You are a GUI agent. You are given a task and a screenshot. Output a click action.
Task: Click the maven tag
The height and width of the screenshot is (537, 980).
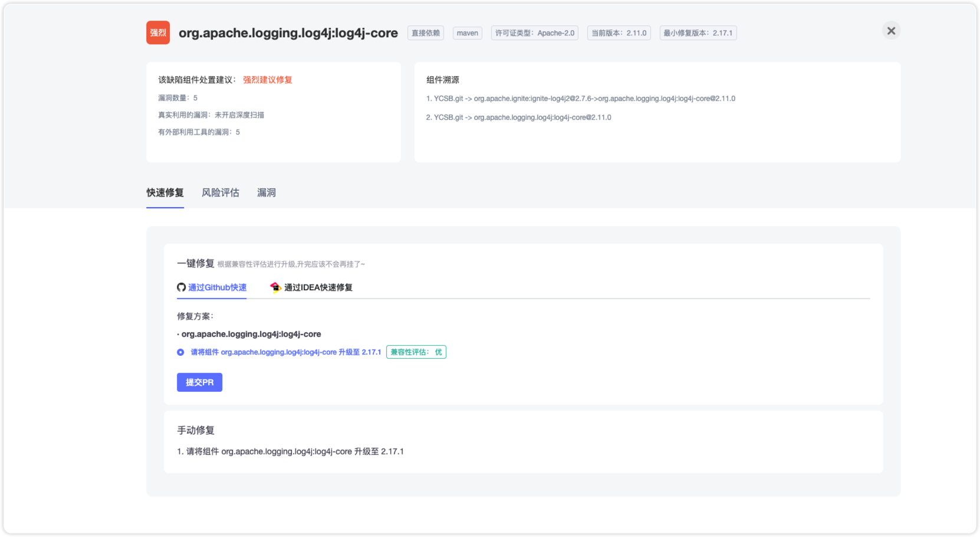point(468,33)
